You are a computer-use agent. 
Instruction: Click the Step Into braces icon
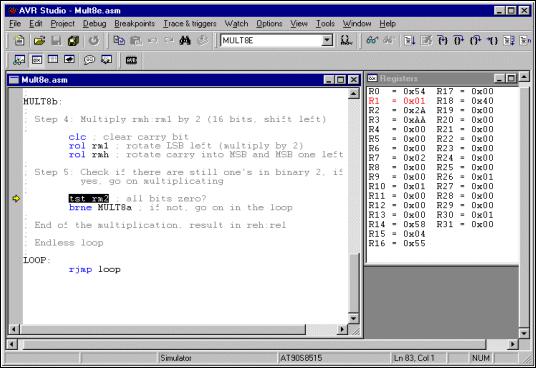(x=442, y=41)
